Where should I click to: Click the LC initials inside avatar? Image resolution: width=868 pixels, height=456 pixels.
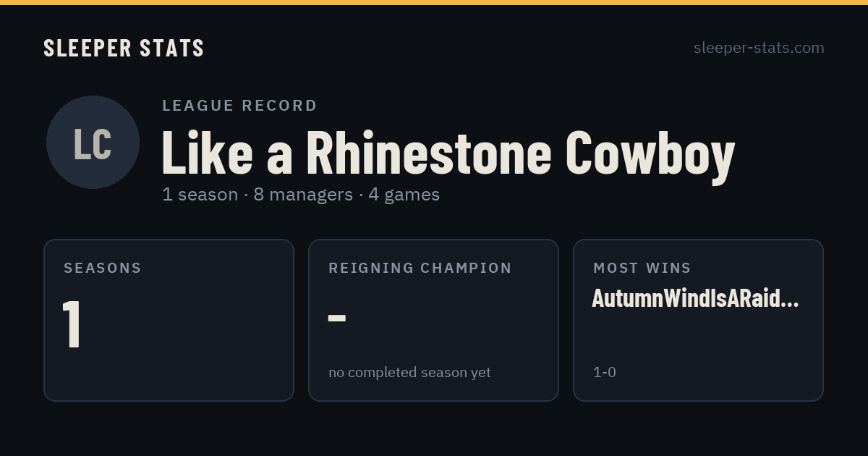(93, 143)
